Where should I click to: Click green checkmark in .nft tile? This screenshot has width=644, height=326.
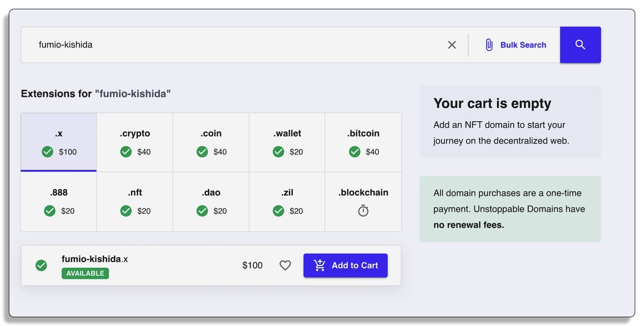pyautogui.click(x=126, y=211)
